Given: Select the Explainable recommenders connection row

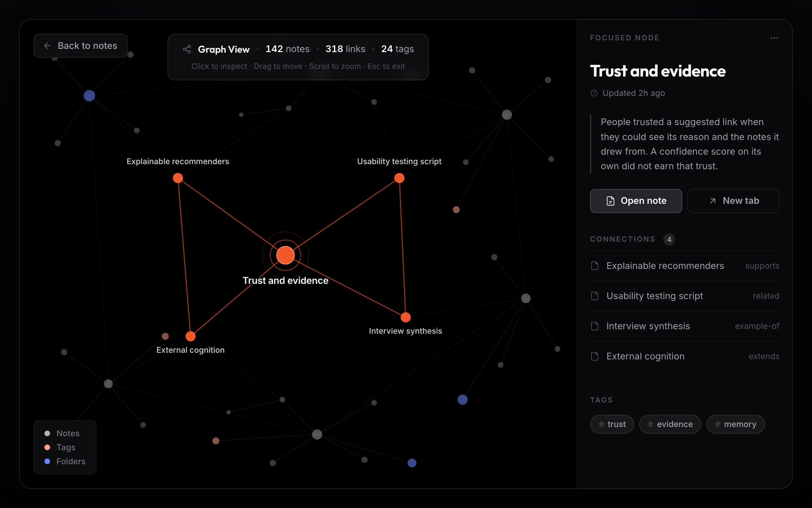Looking at the screenshot, I should point(684,266).
